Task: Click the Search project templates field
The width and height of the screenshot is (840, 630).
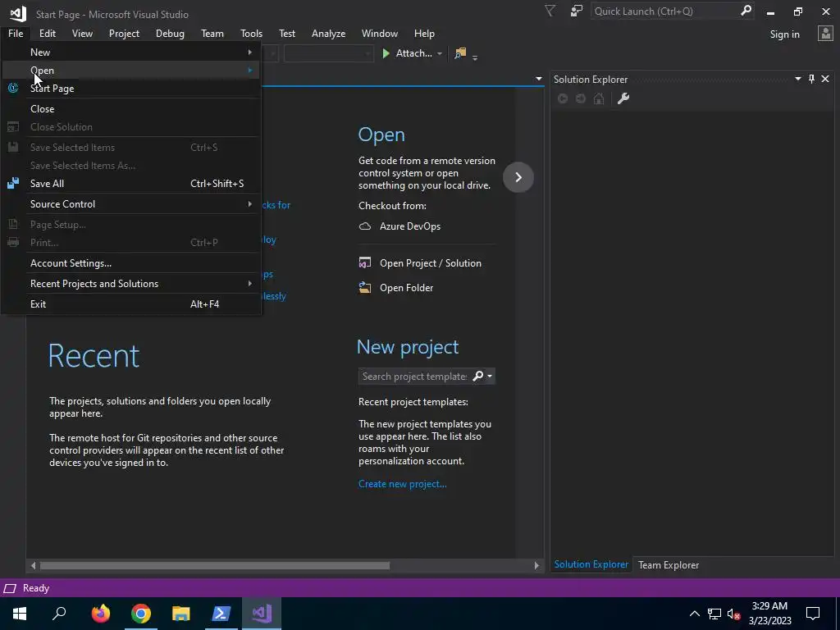Action: pos(414,376)
